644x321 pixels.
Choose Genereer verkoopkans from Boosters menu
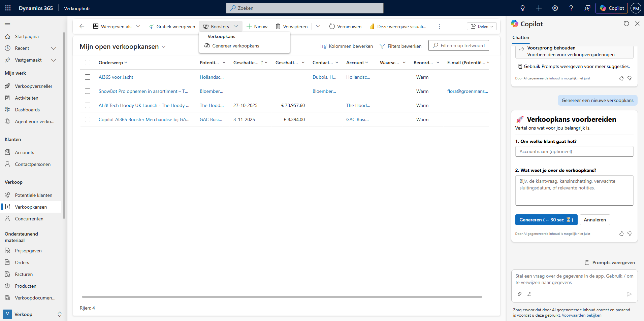point(235,46)
